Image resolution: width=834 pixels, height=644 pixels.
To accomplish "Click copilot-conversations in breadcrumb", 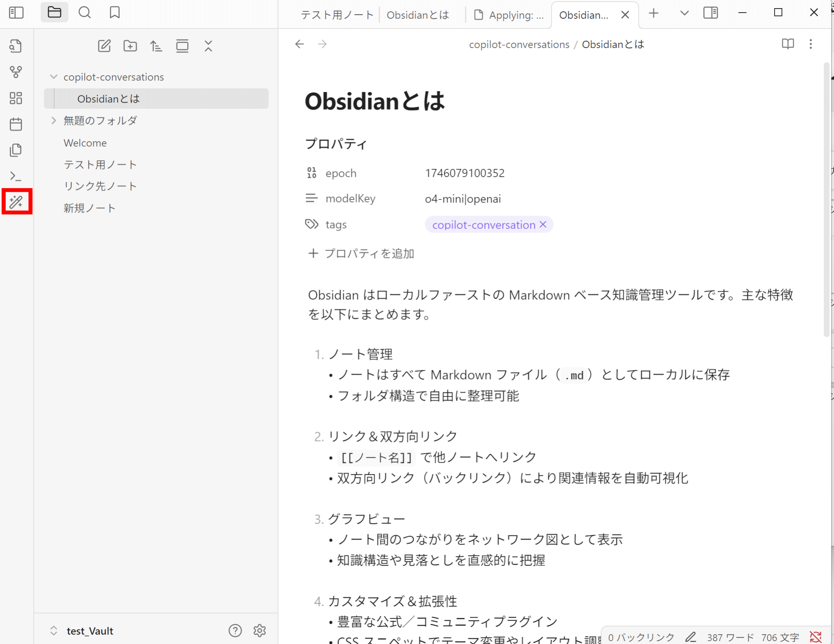I will (x=519, y=44).
